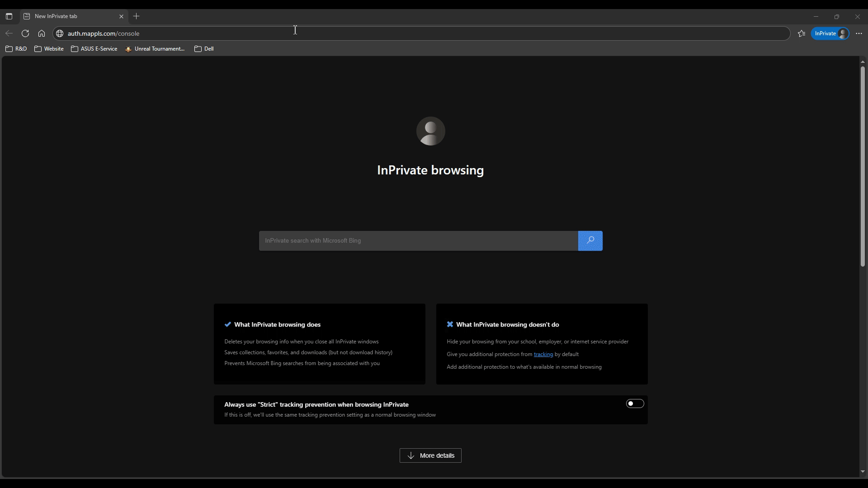Image resolution: width=868 pixels, height=488 pixels.
Task: Toggle Strict tracking prevention switch
Action: point(635,404)
